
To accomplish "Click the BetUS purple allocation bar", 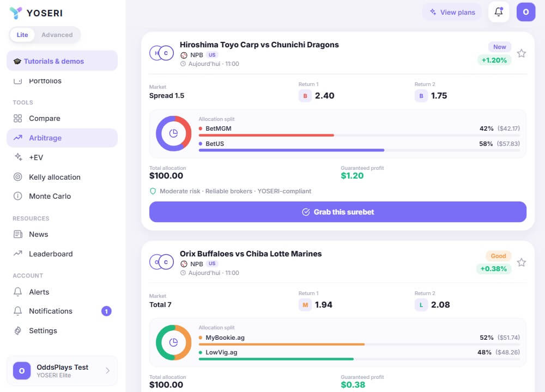I will click(292, 150).
